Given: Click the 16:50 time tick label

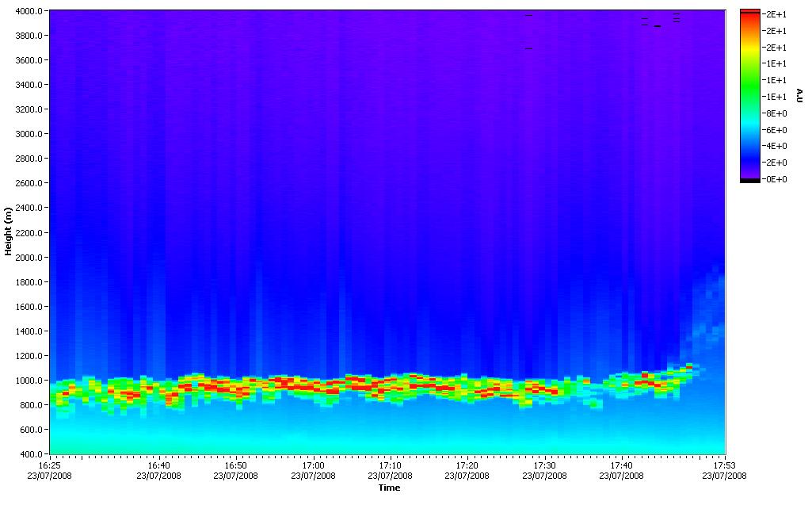Looking at the screenshot, I should click(x=235, y=465).
